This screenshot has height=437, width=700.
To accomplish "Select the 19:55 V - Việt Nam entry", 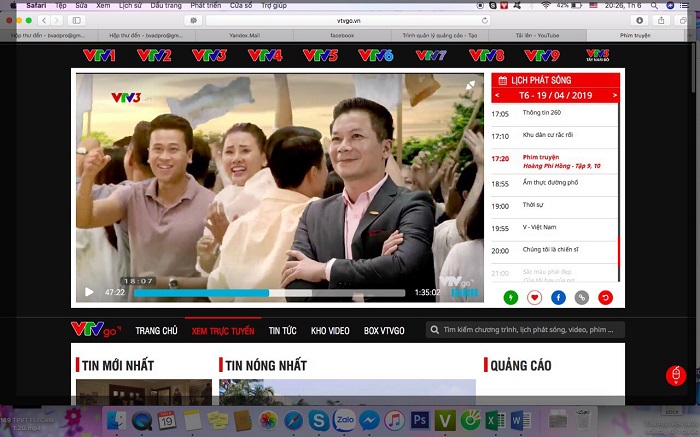I will pos(554,228).
